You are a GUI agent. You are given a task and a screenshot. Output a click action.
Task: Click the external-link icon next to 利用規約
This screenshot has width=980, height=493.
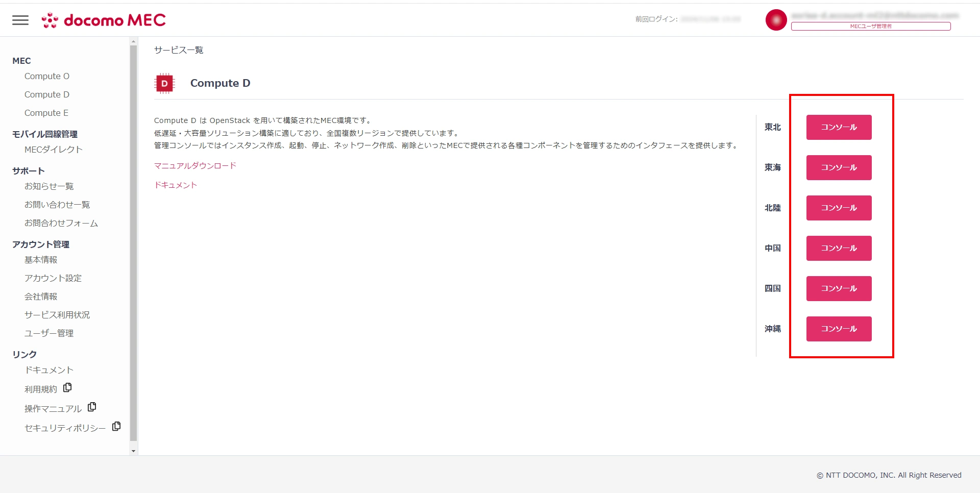pyautogui.click(x=67, y=388)
